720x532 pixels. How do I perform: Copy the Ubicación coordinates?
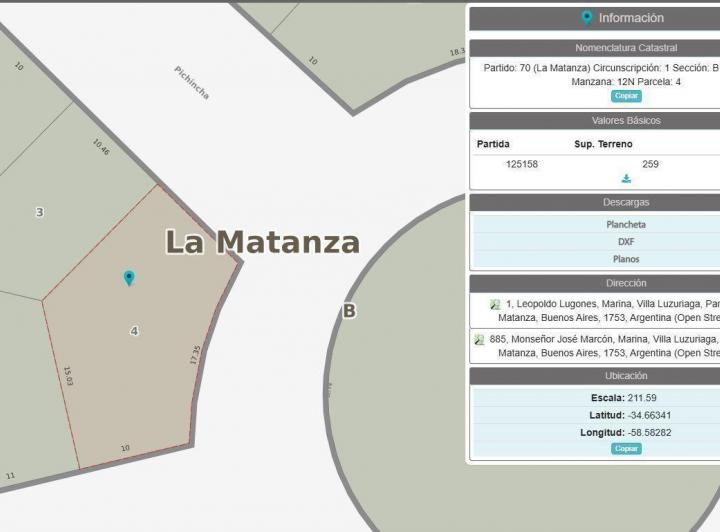click(x=626, y=448)
